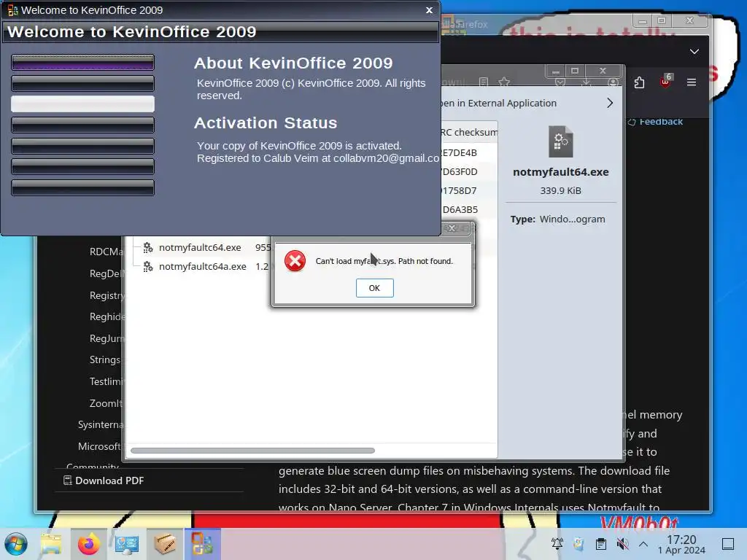The height and width of the screenshot is (560, 747).
Task: Click OK in the myfault.sys error dialog
Action: coord(374,287)
